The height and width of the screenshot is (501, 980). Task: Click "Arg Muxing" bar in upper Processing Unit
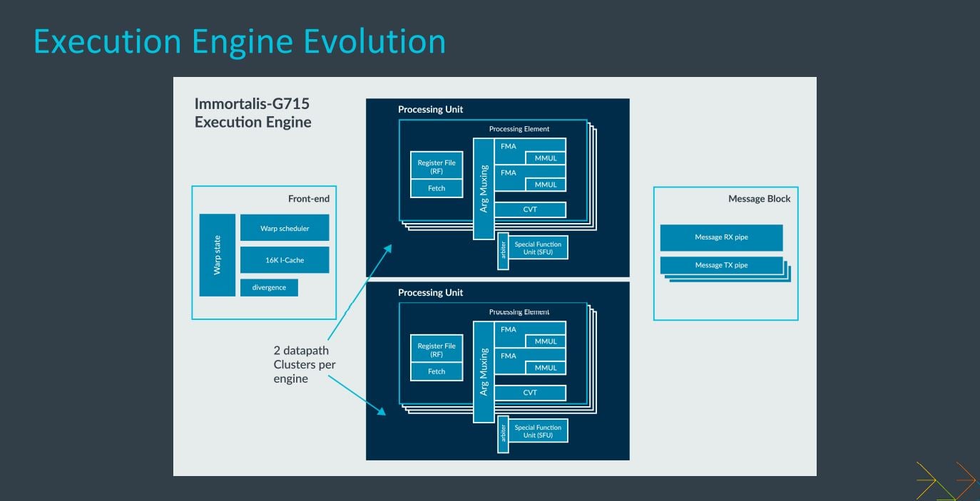[x=484, y=189]
